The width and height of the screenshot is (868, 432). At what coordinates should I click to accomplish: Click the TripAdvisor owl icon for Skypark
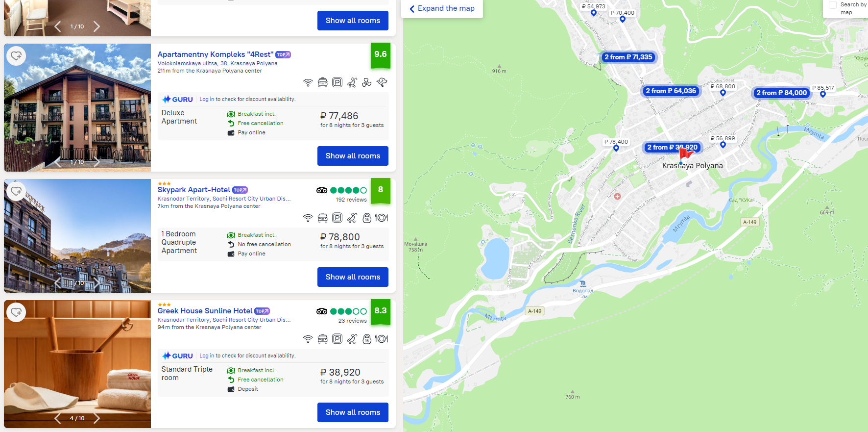tap(322, 190)
